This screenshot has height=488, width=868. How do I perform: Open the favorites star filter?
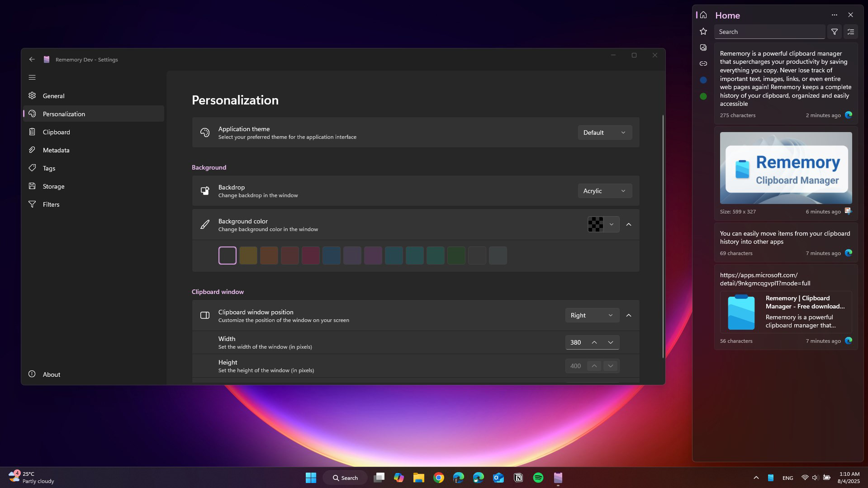coord(703,31)
